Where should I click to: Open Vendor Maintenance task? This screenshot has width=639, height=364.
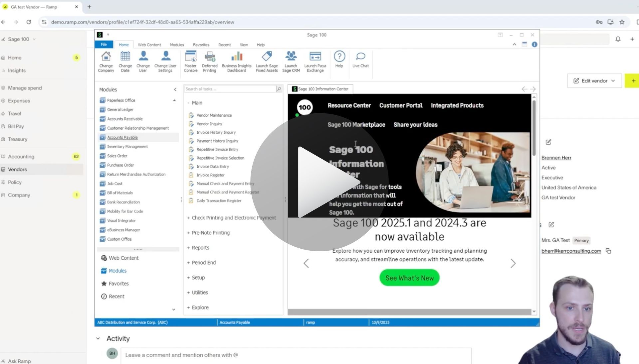click(x=214, y=115)
